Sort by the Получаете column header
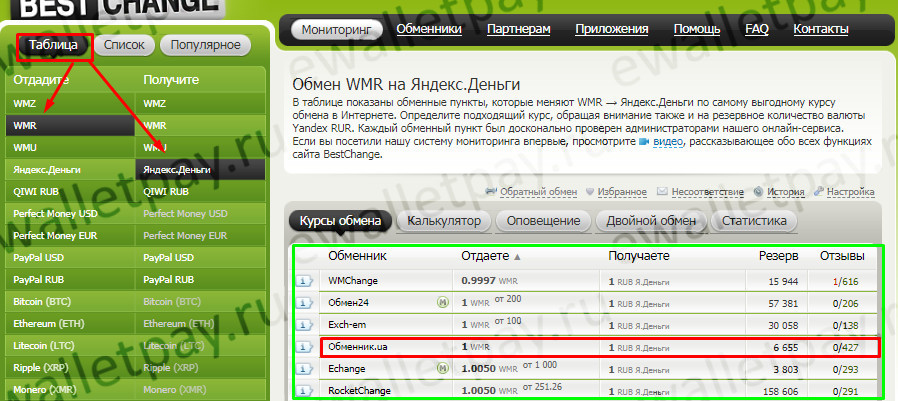The height and width of the screenshot is (401, 898). (x=639, y=257)
